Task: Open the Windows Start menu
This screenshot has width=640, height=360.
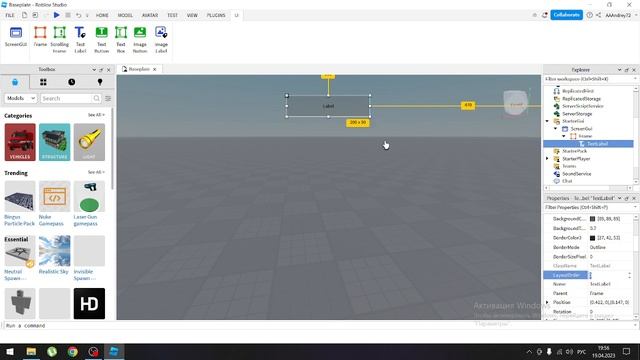Action: tap(10, 351)
